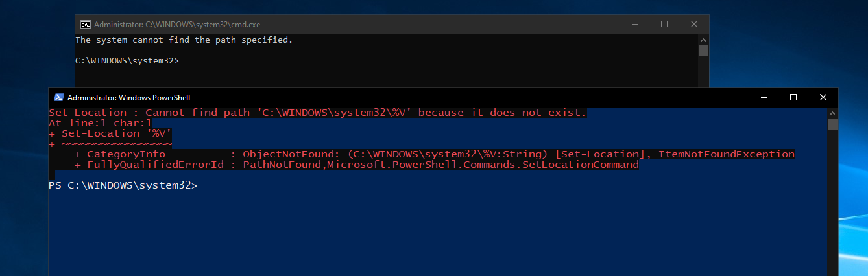The height and width of the screenshot is (276, 868).
Task: Click the red CategoryInfo error line
Action: pos(434,154)
